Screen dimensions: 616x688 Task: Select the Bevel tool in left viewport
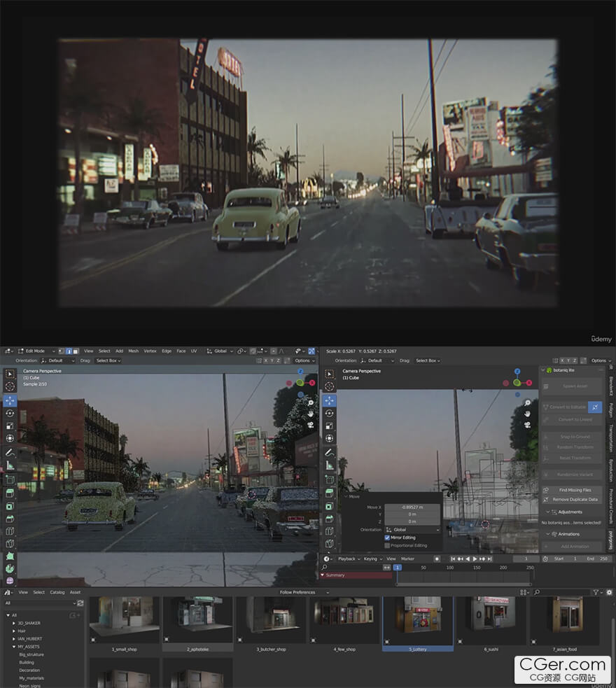[10, 519]
